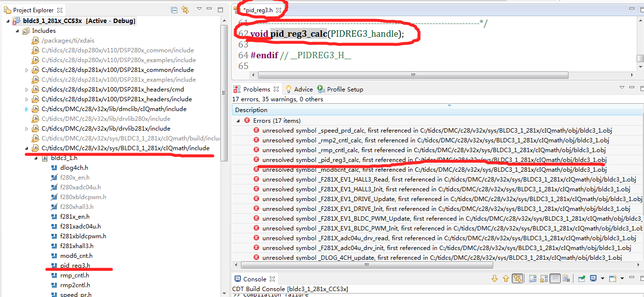644x297 pixels.
Task: Clear the Console output
Action: [x=566, y=278]
